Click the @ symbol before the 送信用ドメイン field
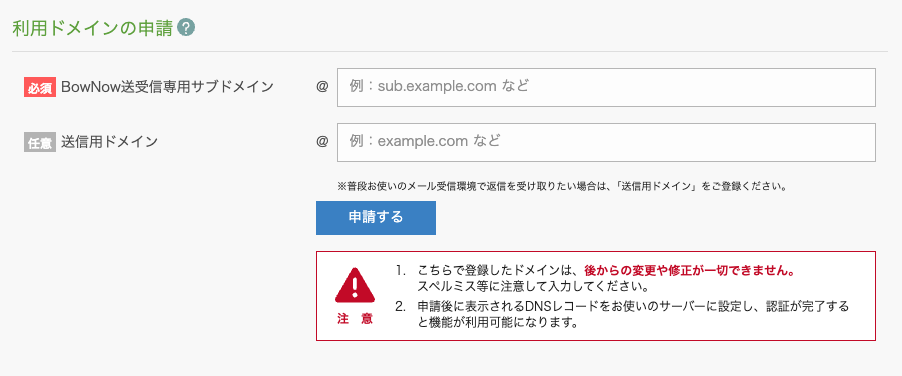The height and width of the screenshot is (376, 902). pyautogui.click(x=322, y=141)
